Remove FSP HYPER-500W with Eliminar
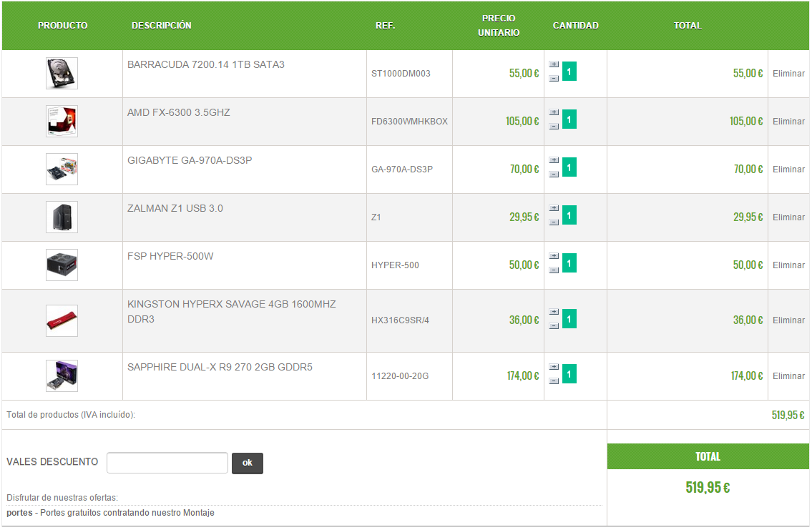The image size is (812, 530). [788, 265]
